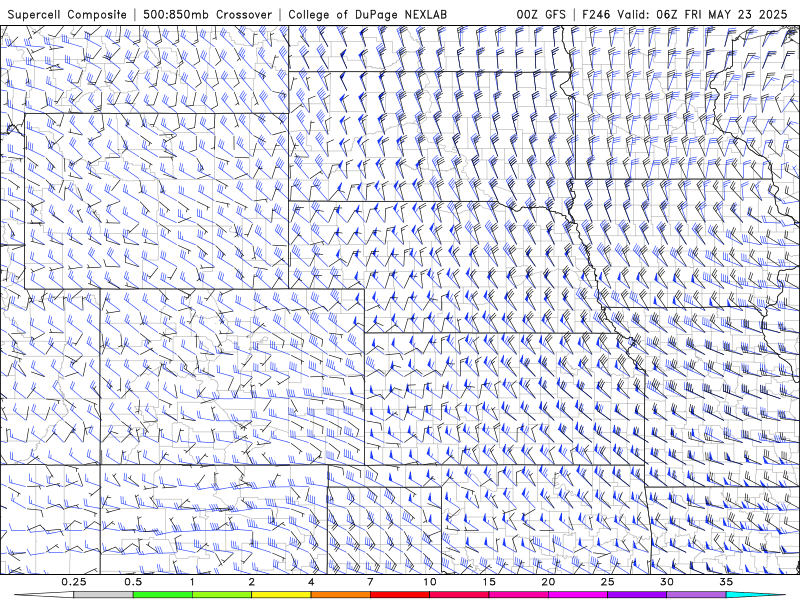This screenshot has width=800, height=600.
Task: Click the gray legend color segment
Action: pyautogui.click(x=104, y=595)
